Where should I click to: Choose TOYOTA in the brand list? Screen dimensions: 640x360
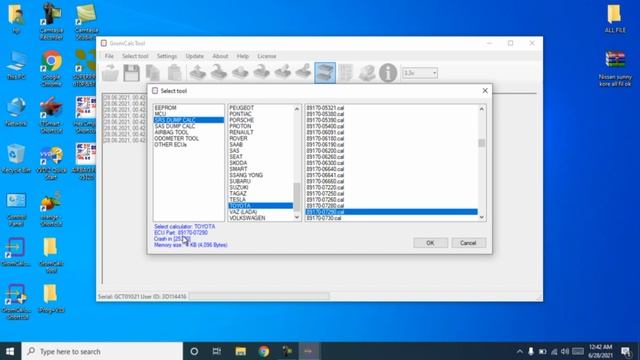click(x=260, y=206)
